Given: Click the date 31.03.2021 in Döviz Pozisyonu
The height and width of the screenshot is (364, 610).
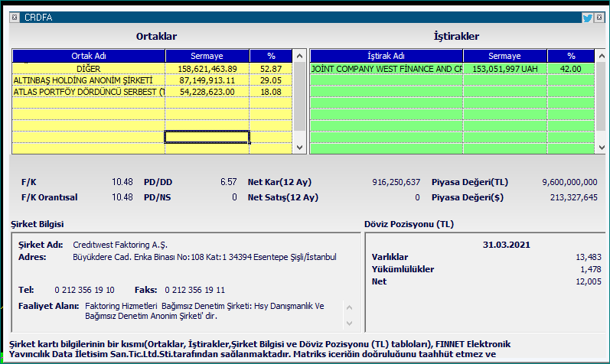Looking at the screenshot, I should (x=507, y=245).
